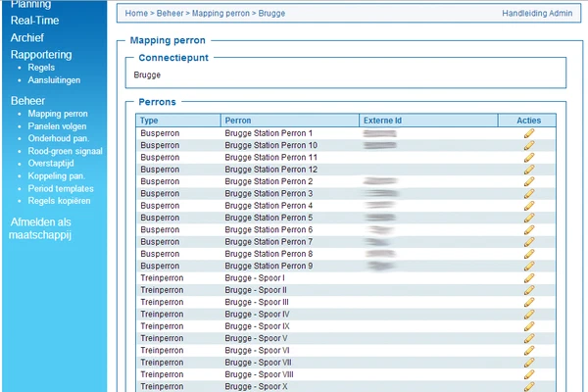Image resolution: width=588 pixels, height=392 pixels.
Task: Open the Planning menu section
Action: click(30, 5)
